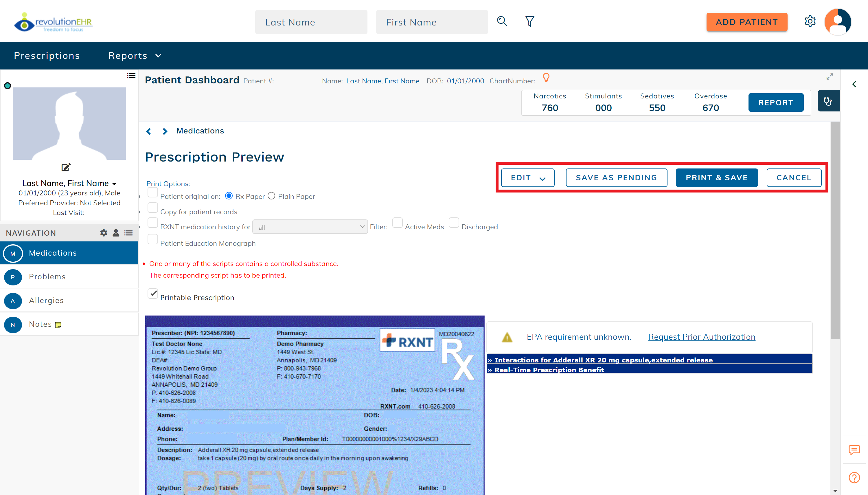Open the Request Prior Authorization link
The image size is (868, 495).
[701, 337]
